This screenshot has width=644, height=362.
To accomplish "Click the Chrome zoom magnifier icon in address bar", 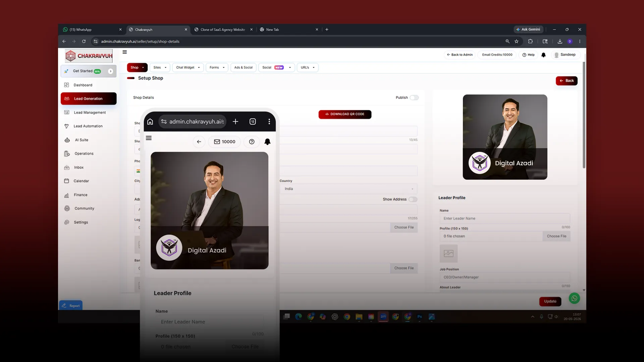I will [507, 42].
